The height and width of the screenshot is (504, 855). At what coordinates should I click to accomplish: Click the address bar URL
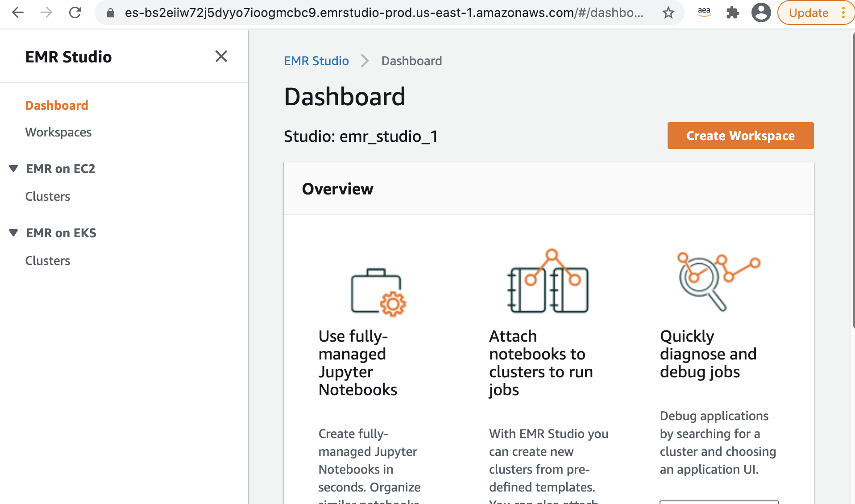(x=384, y=12)
